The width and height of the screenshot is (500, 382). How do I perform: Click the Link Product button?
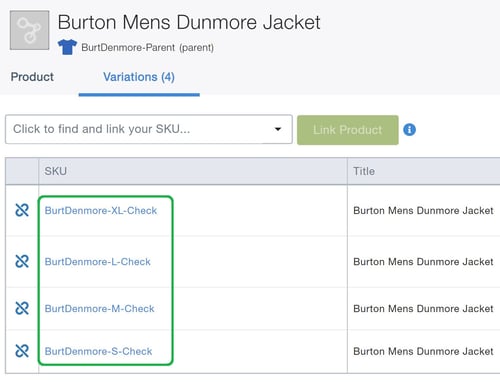pyautogui.click(x=348, y=130)
